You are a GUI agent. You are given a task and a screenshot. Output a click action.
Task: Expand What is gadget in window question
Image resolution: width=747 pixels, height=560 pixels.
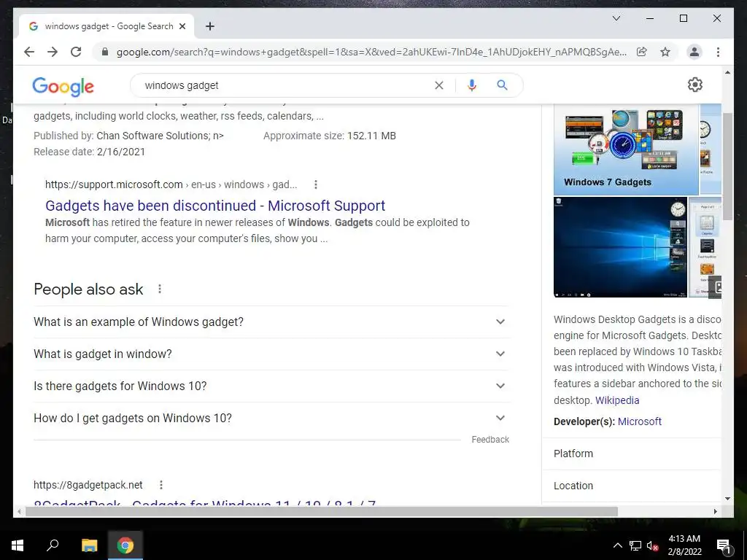[x=271, y=354]
